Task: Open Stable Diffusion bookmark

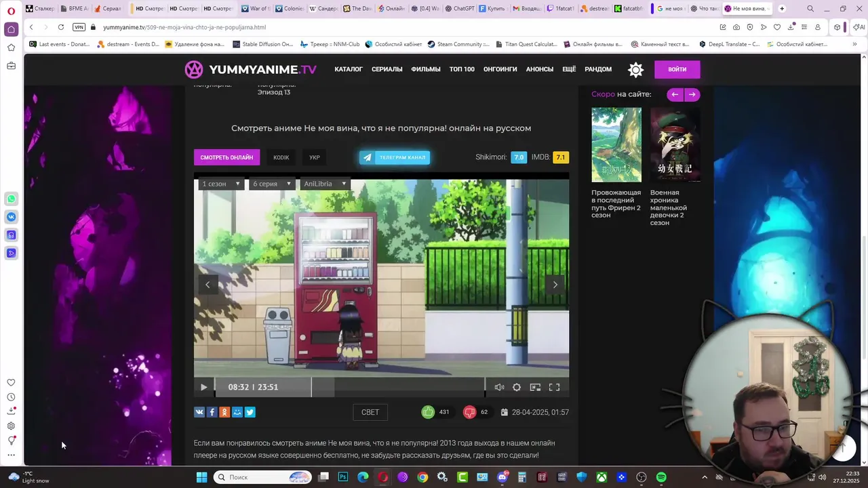Action: pyautogui.click(x=263, y=44)
